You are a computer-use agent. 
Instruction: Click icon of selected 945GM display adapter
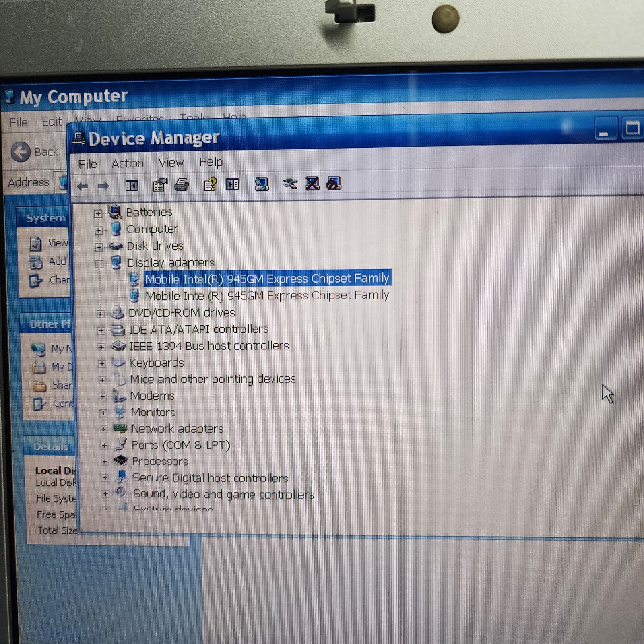point(134,279)
